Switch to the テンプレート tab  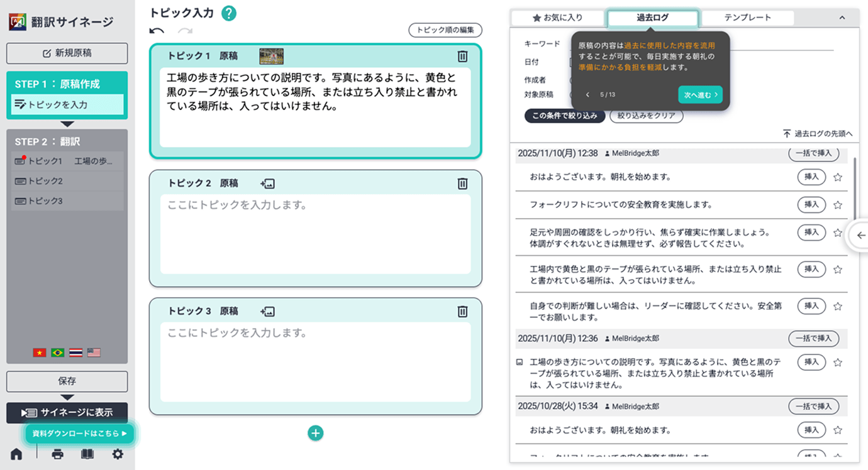[747, 18]
